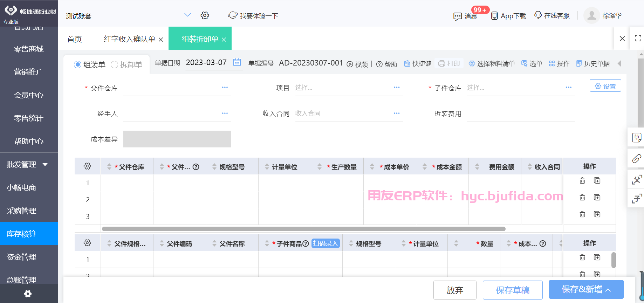Click child table vertical scrollbar
This screenshot has width=644, height=303.
click(614, 260)
